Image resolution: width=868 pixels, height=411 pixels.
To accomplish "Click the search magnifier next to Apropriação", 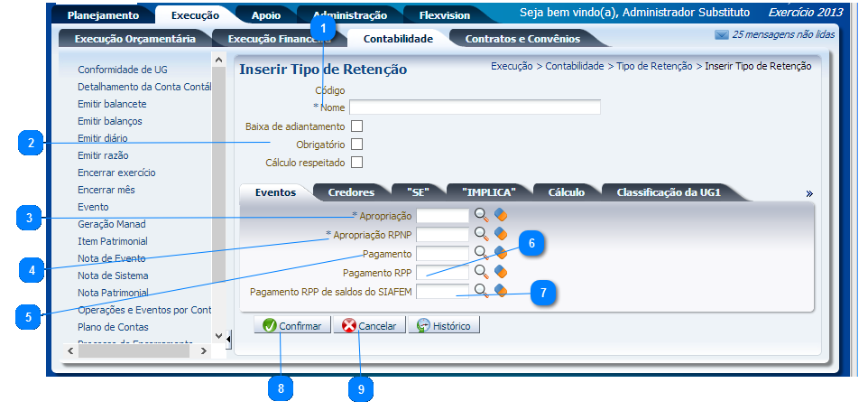I will [x=482, y=216].
